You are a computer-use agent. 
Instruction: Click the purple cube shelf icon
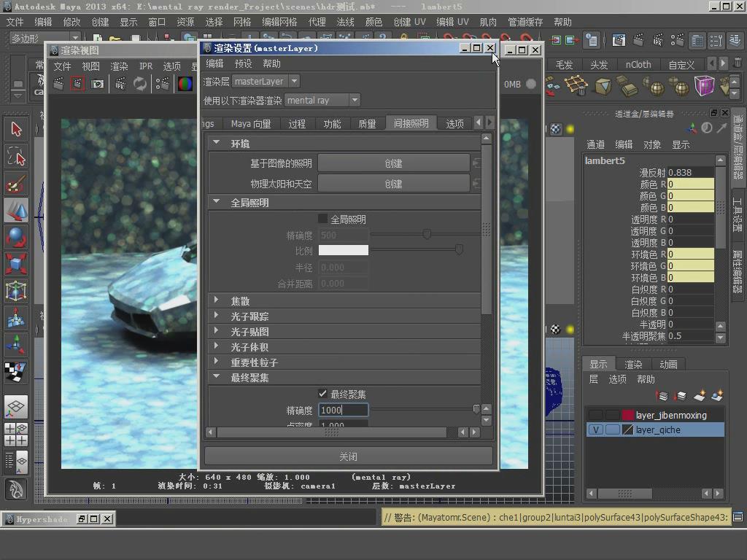tap(704, 86)
